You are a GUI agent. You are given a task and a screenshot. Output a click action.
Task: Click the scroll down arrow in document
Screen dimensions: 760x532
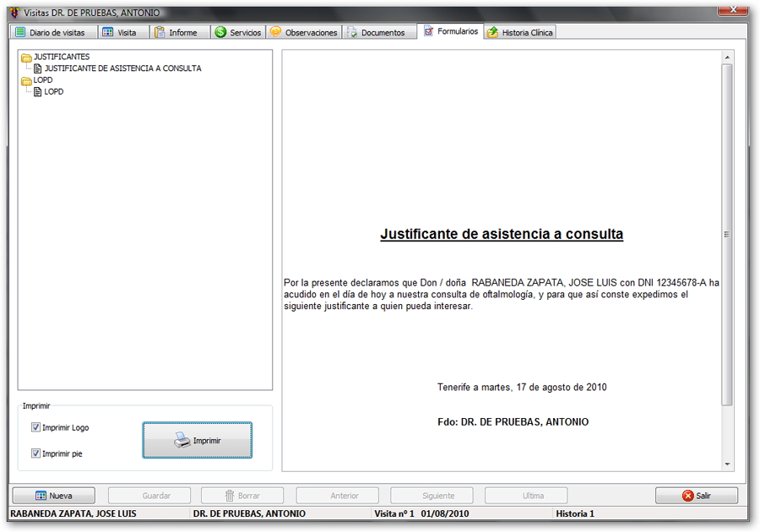727,464
